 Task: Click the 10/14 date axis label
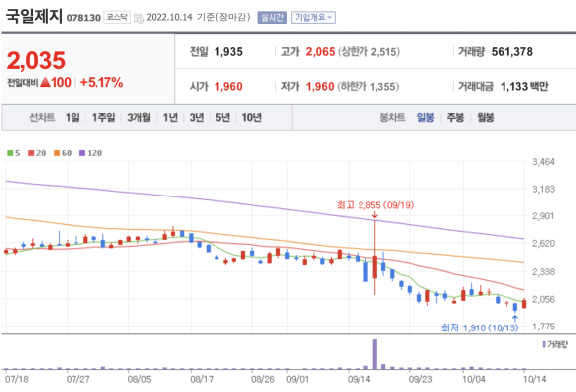coord(534,379)
